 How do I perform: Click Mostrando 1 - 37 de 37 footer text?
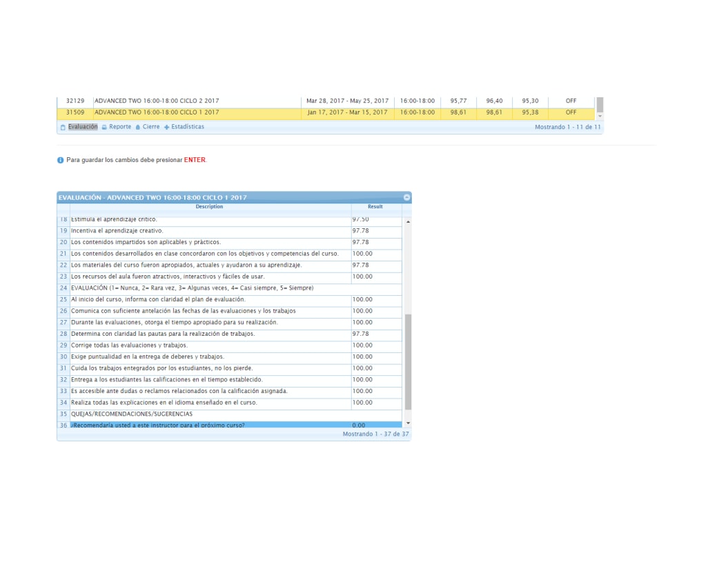(x=375, y=434)
